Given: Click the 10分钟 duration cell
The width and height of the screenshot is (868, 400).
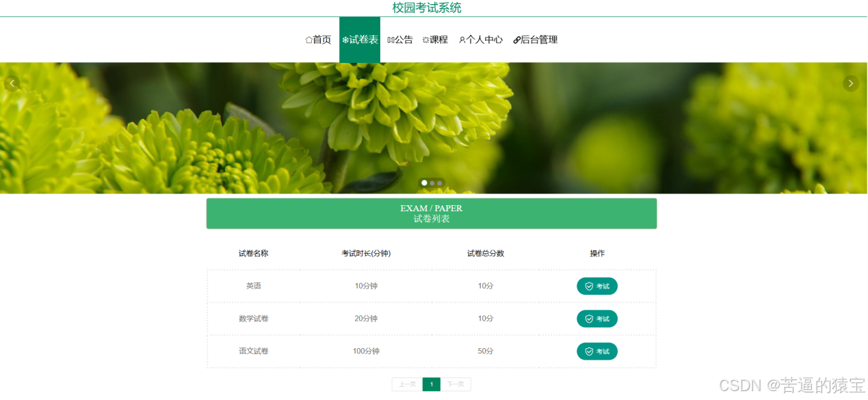Looking at the screenshot, I should point(366,286).
